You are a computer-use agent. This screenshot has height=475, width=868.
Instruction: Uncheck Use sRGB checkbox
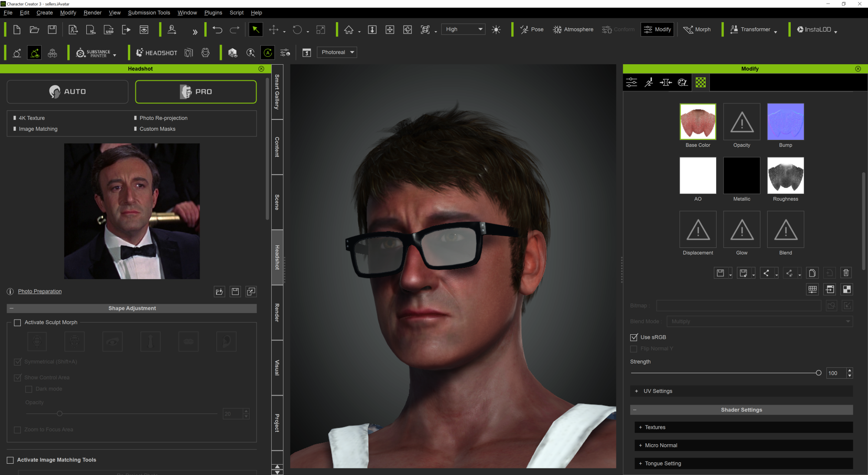pyautogui.click(x=634, y=337)
